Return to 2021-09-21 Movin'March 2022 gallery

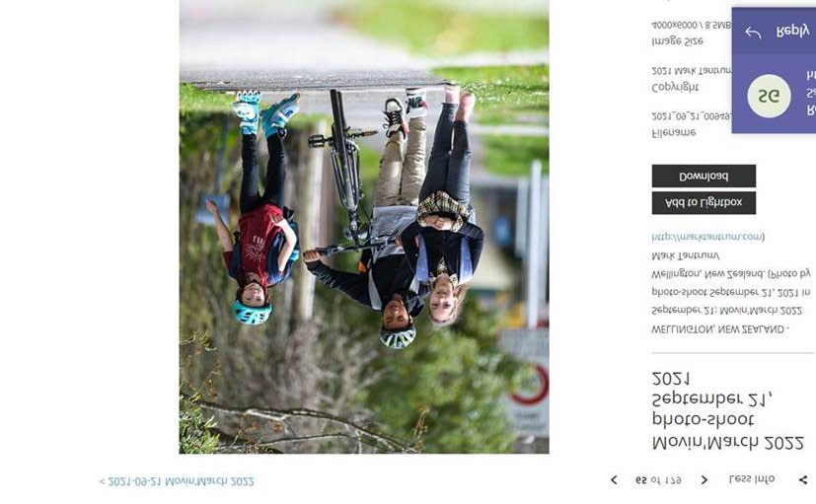pyautogui.click(x=177, y=481)
